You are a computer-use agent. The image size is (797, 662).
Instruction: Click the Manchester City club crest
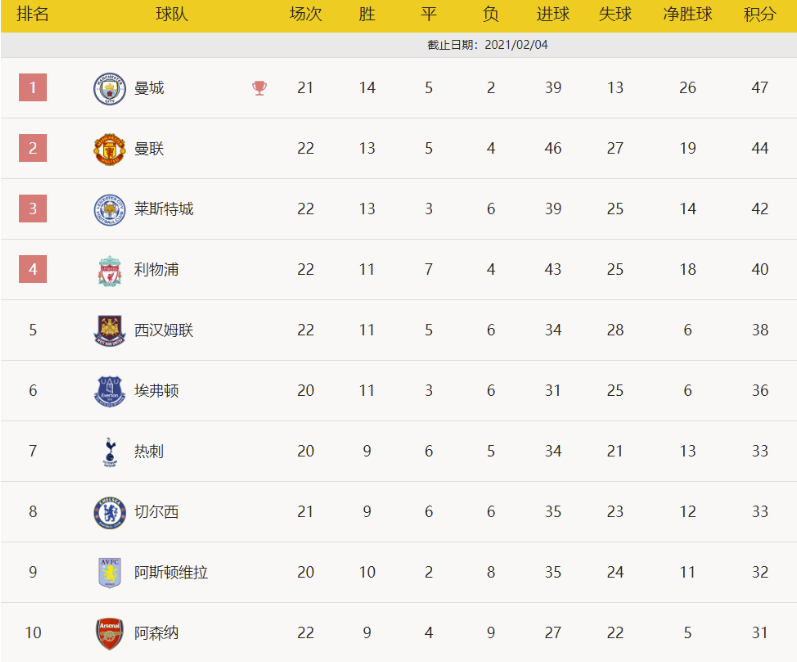pyautogui.click(x=108, y=88)
